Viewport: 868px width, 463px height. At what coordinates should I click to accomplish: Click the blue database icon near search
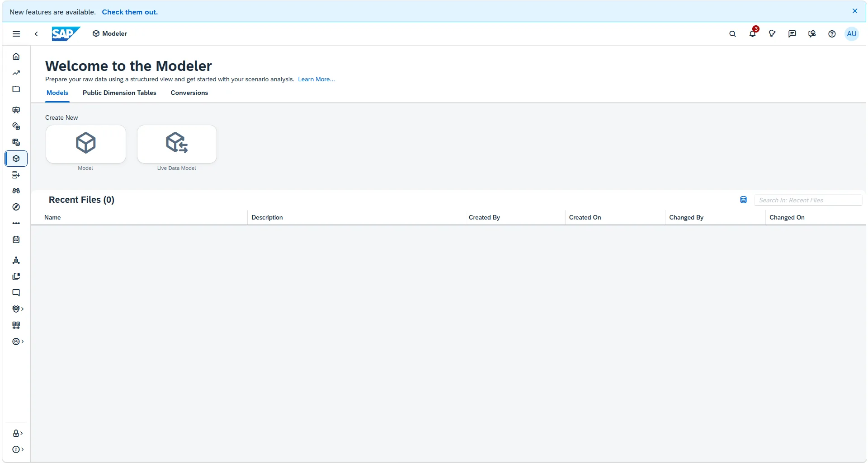743,200
